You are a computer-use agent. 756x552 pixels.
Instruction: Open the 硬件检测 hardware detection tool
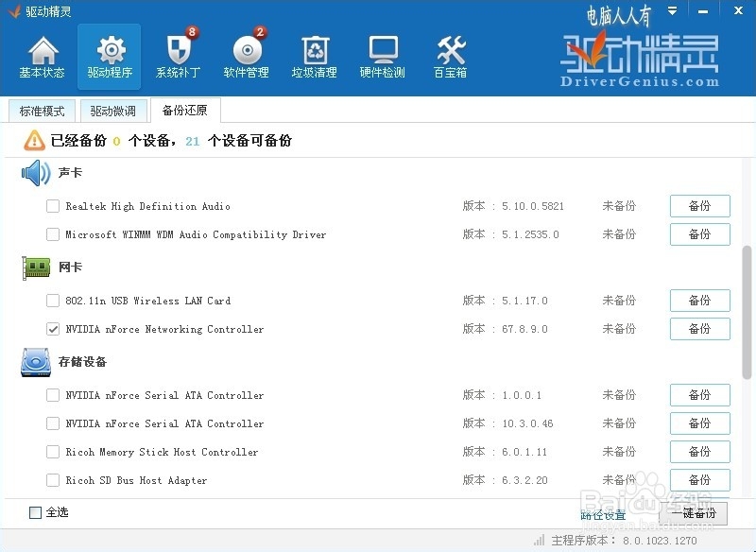pyautogui.click(x=383, y=55)
